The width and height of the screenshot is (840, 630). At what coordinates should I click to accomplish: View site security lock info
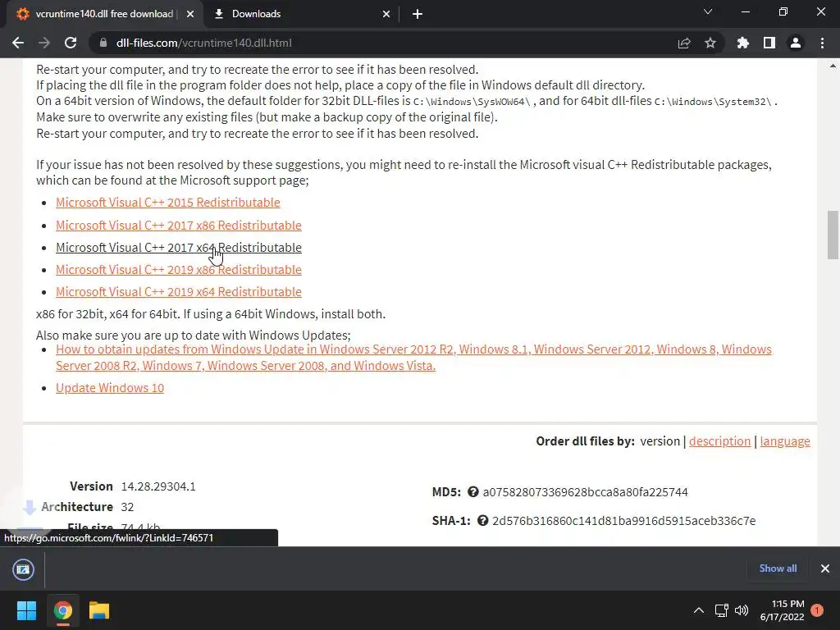103,43
